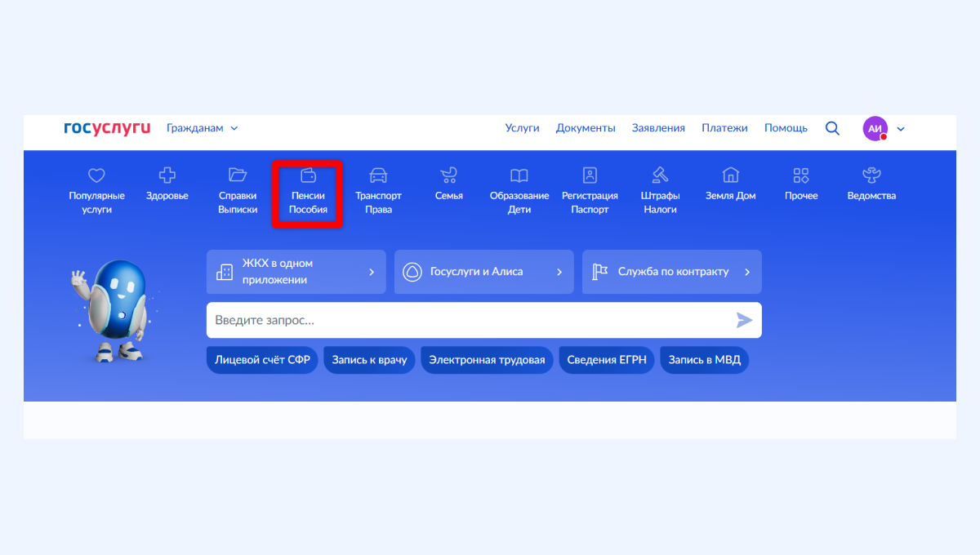This screenshot has height=555, width=980.
Task: Click the Запись к врачу button
Action: coord(369,360)
